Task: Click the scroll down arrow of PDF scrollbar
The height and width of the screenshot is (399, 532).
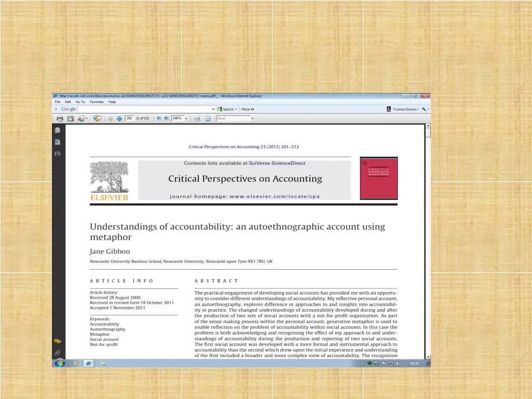Action: point(428,356)
